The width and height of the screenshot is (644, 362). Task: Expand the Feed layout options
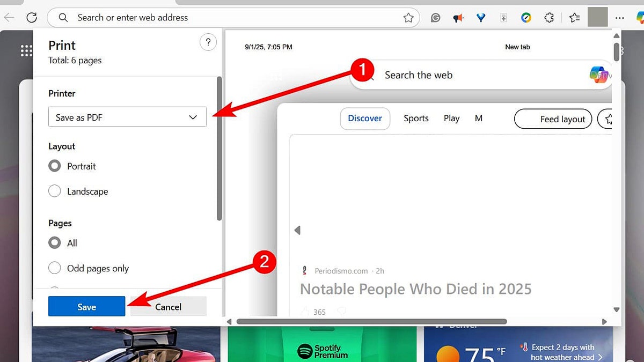[553, 119]
